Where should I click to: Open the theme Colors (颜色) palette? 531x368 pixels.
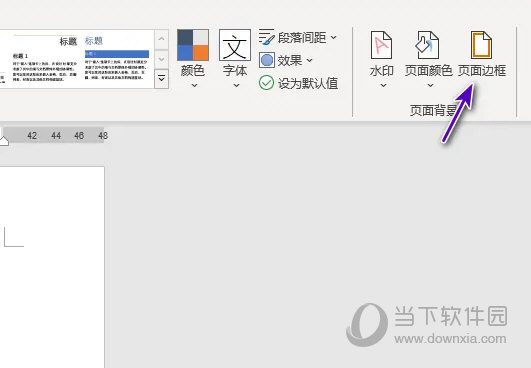click(x=193, y=45)
